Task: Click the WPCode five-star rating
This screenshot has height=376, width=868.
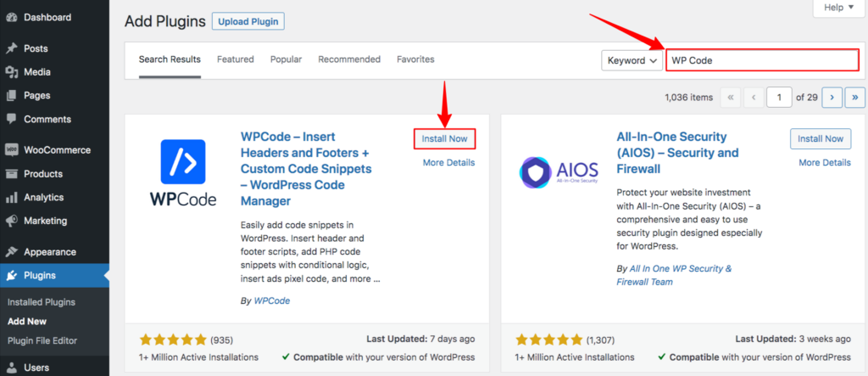Action: tap(173, 340)
